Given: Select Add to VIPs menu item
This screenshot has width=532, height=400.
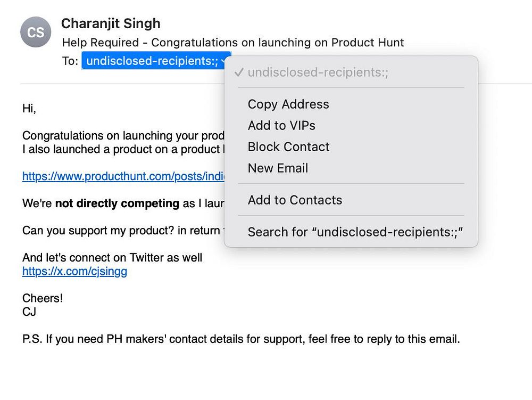Looking at the screenshot, I should [x=281, y=126].
